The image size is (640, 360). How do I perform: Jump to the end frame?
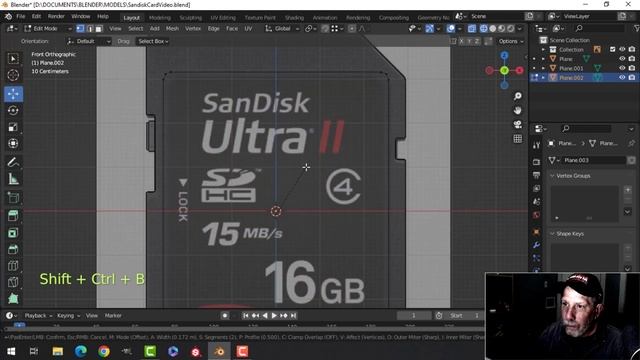(x=293, y=316)
